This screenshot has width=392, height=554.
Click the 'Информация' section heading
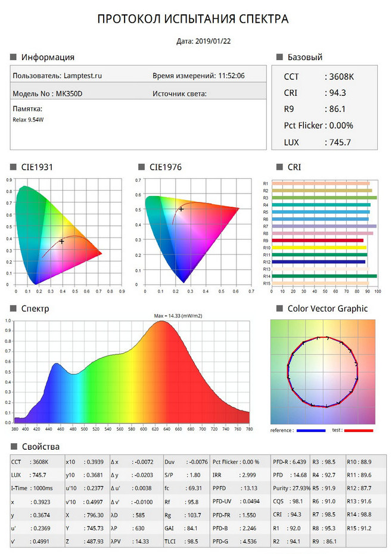click(48, 57)
